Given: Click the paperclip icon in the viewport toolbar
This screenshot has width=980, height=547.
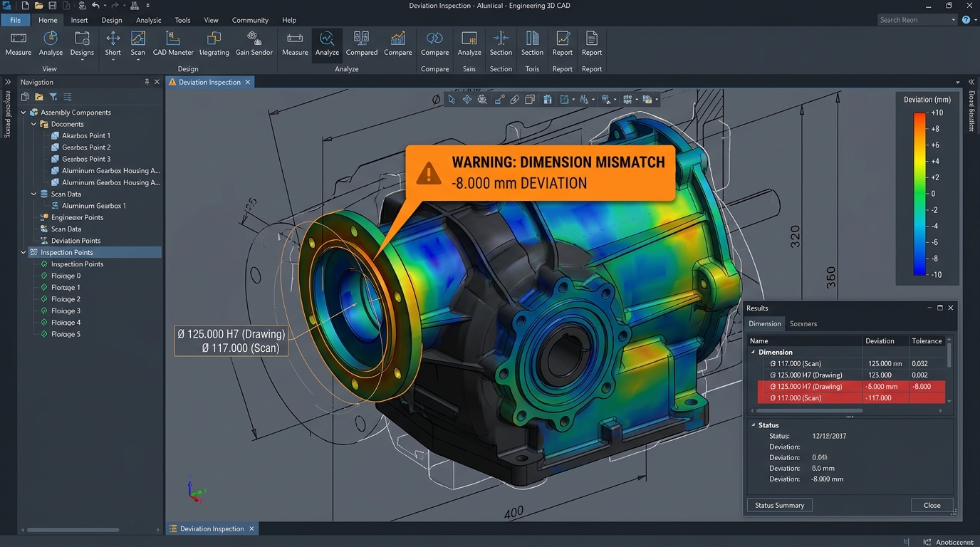Looking at the screenshot, I should [514, 100].
